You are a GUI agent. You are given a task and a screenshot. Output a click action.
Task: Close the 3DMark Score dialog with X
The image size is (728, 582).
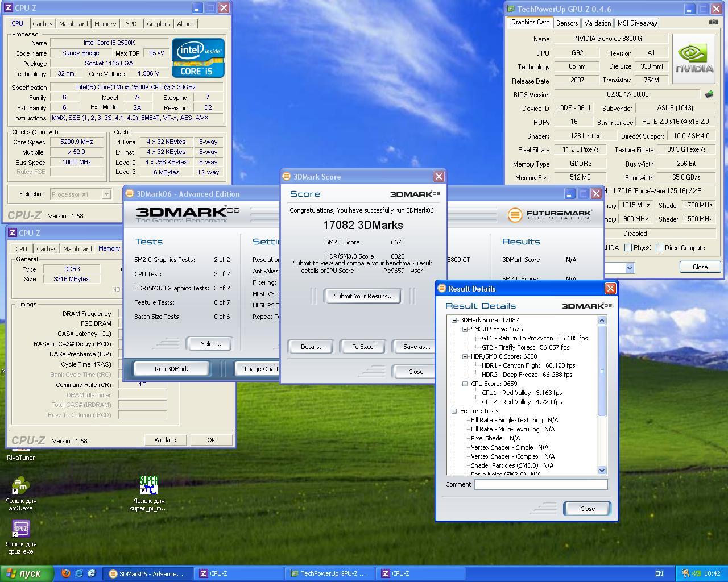(439, 176)
